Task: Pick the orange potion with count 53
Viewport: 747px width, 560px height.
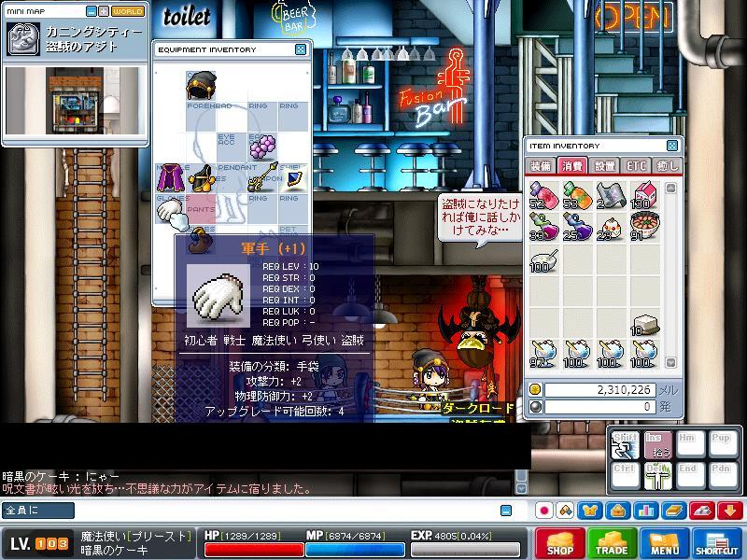Action: [x=577, y=196]
